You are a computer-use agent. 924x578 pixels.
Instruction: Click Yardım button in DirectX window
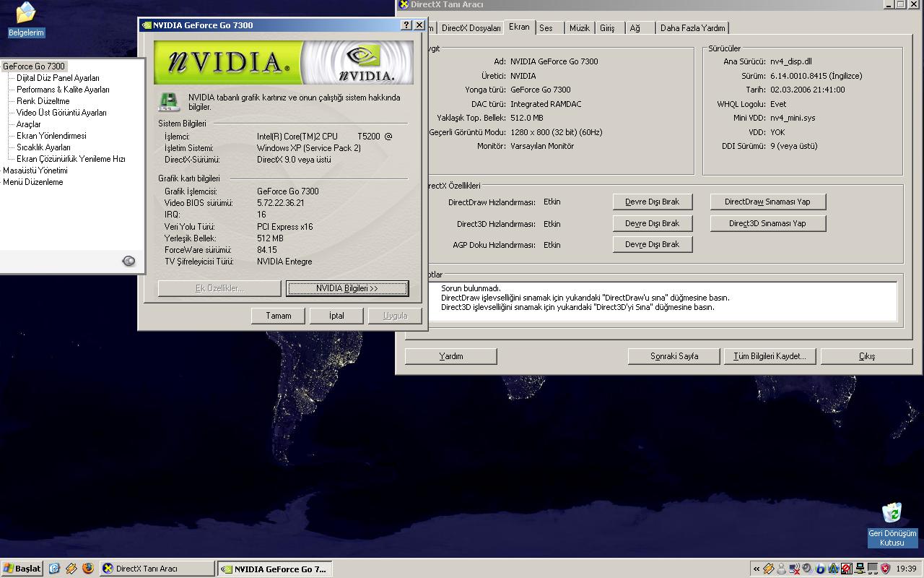pos(450,356)
